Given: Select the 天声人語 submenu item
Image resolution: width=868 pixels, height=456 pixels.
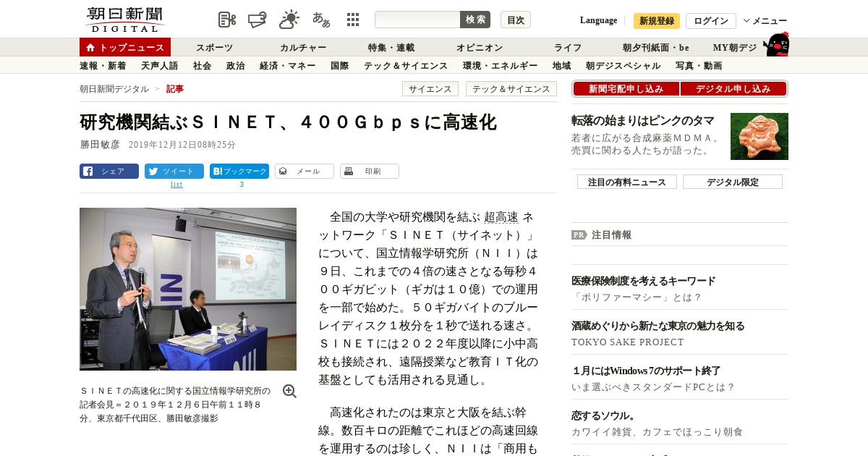Looking at the screenshot, I should click(x=159, y=66).
